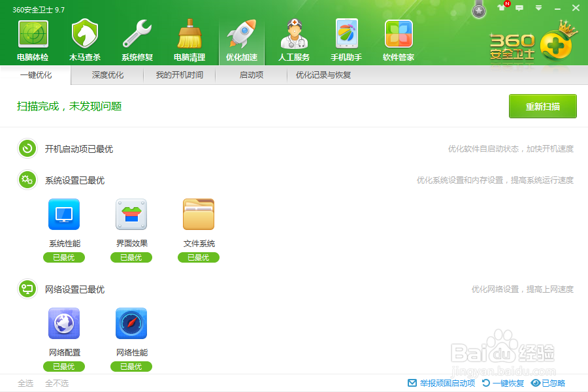Click 全不选 link
The height and width of the screenshot is (392, 588).
[57, 383]
